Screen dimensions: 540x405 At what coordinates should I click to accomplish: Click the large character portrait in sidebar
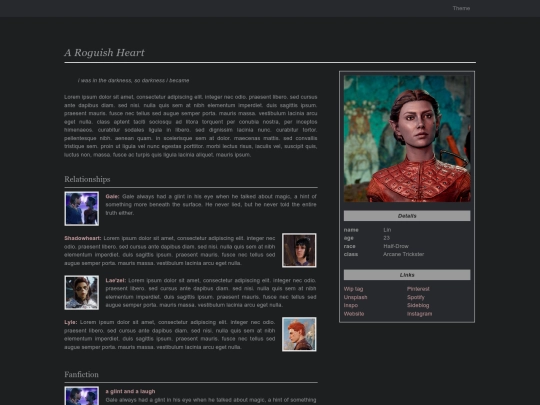coord(407,139)
